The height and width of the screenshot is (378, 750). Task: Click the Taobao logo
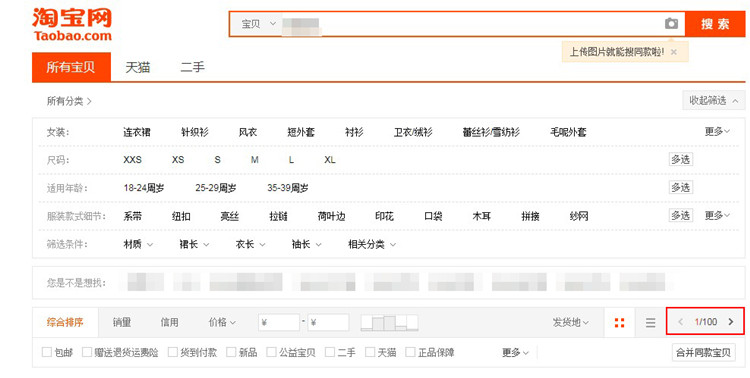pos(72,24)
